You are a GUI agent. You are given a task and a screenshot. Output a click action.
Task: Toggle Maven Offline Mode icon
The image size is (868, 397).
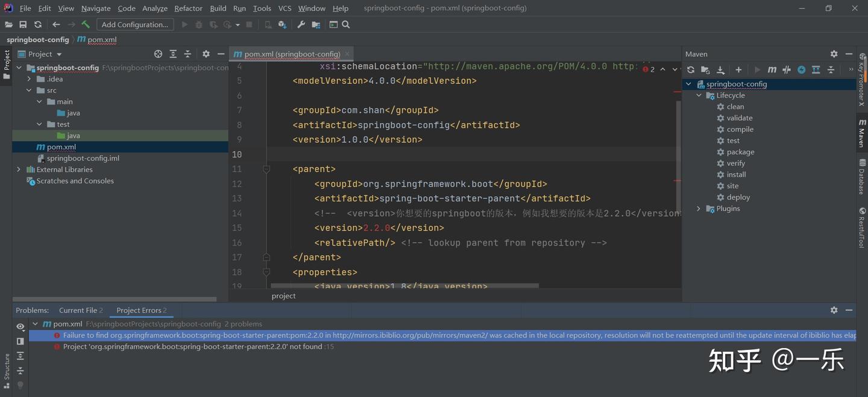point(787,70)
